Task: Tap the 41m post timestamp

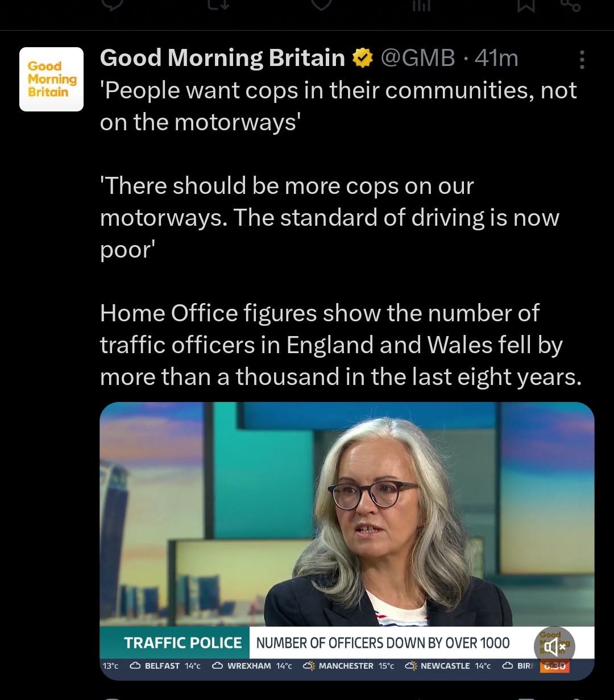Action: [x=496, y=58]
